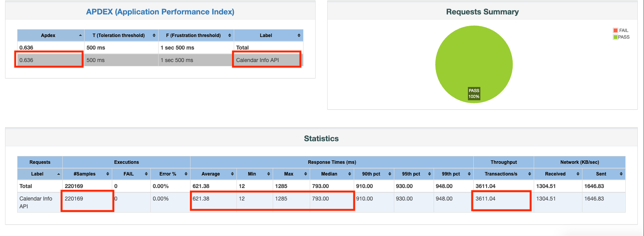Select the 0.636 Apdex value in Calendar Info API row
Viewport: 644px width, 236px height.
[26, 60]
